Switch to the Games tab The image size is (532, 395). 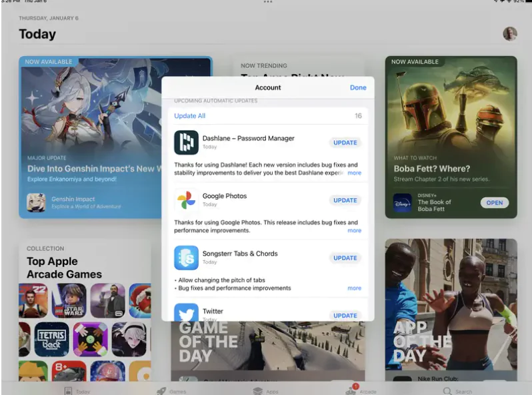point(171,391)
